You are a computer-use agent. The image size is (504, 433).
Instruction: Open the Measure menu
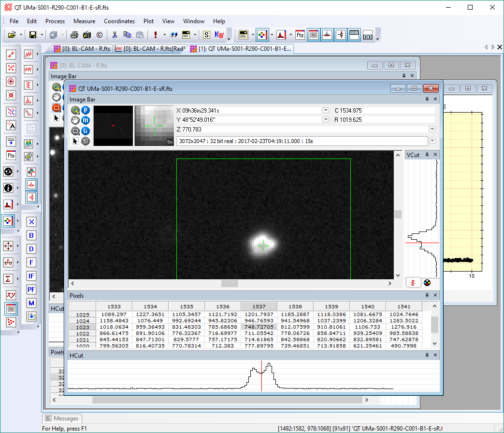point(84,21)
